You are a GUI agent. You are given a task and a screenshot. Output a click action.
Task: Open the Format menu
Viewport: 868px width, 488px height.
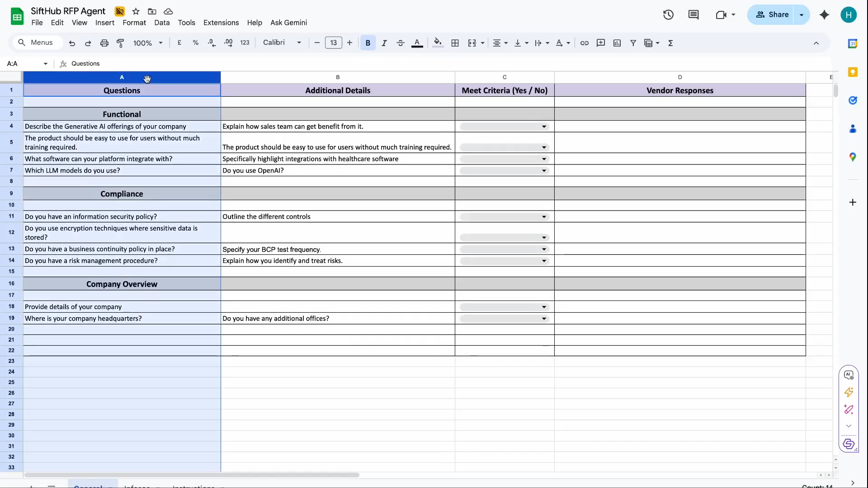134,23
